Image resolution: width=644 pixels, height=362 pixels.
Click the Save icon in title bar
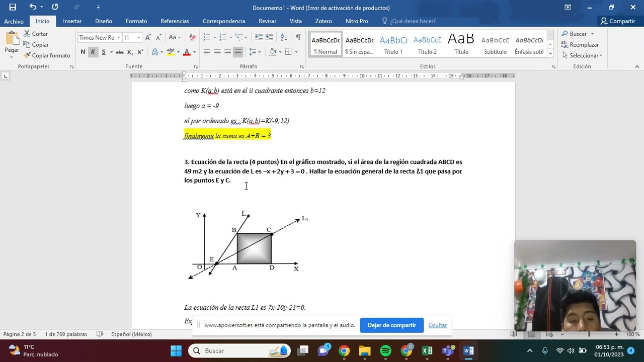pyautogui.click(x=13, y=7)
